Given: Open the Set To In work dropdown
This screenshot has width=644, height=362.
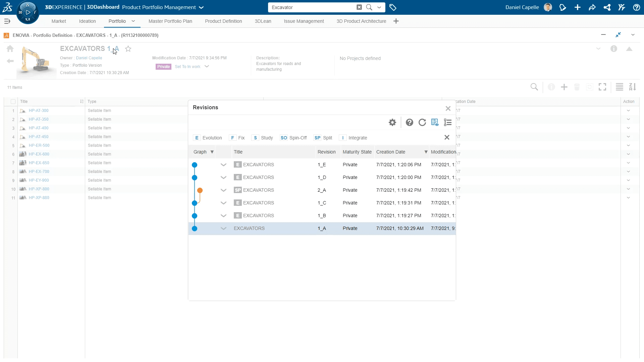Looking at the screenshot, I should tap(207, 66).
